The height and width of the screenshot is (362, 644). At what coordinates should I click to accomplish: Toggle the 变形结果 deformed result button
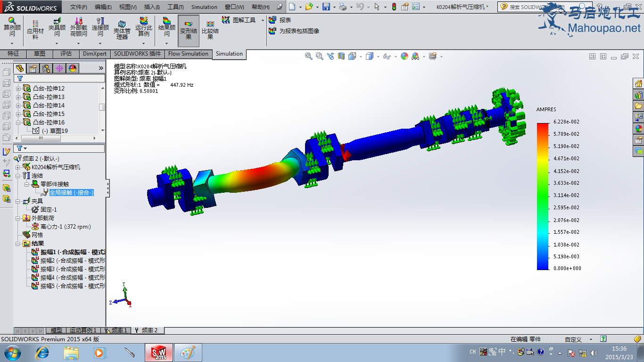click(x=189, y=30)
